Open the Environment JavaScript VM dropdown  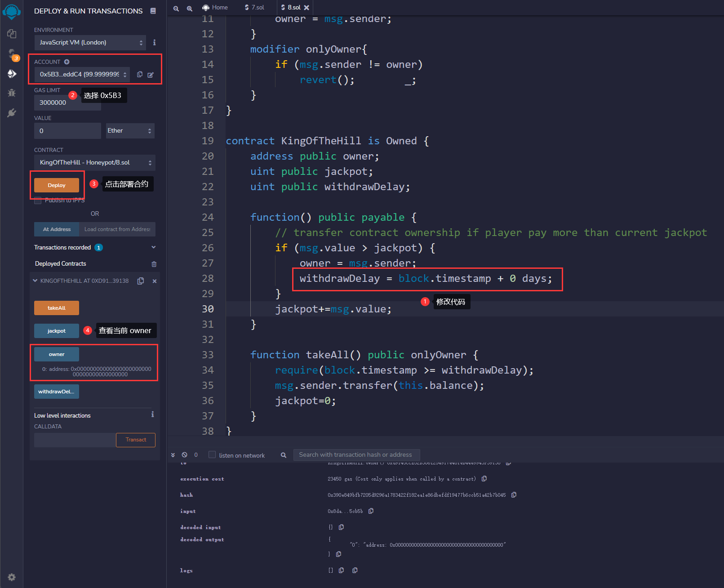pyautogui.click(x=90, y=43)
